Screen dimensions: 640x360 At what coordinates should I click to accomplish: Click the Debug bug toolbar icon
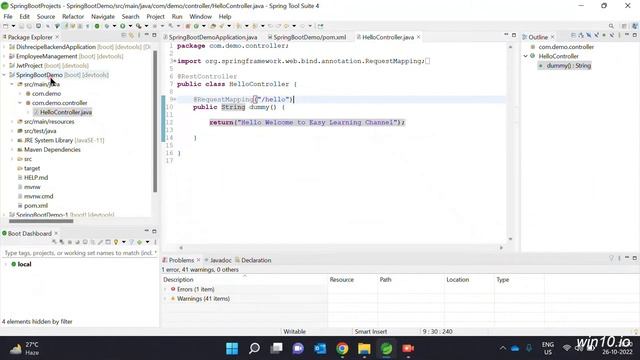click(x=107, y=26)
